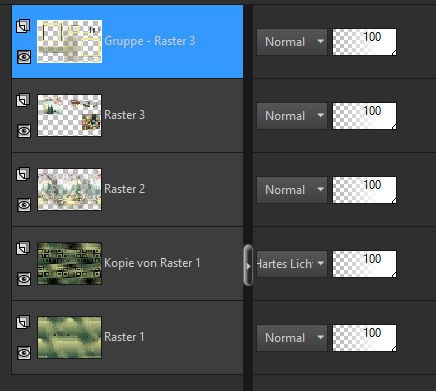Adjust opacity slider of Raster 1 layer

click(x=365, y=338)
